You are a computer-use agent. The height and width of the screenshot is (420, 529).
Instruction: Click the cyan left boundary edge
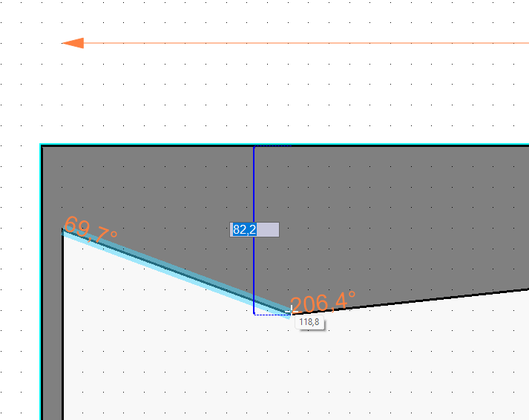40,297
